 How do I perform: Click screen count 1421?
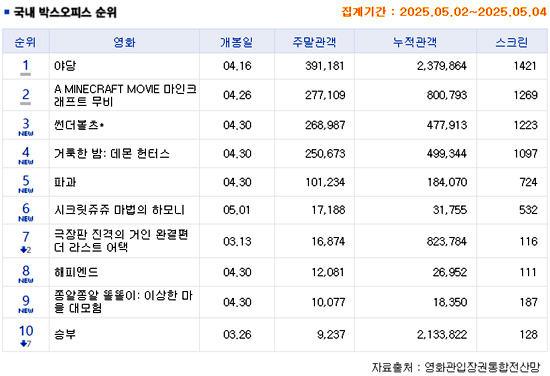click(x=525, y=66)
